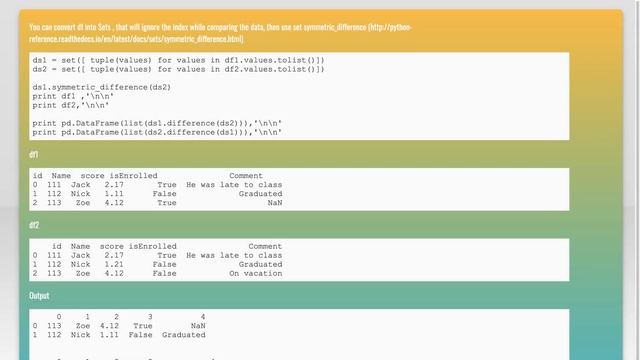Click "On vacation" in the df2 table

256,273
